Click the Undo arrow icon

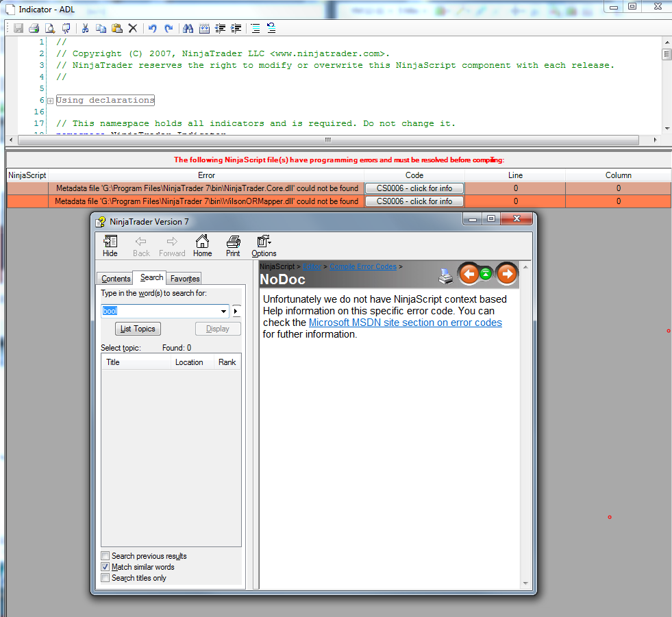153,28
